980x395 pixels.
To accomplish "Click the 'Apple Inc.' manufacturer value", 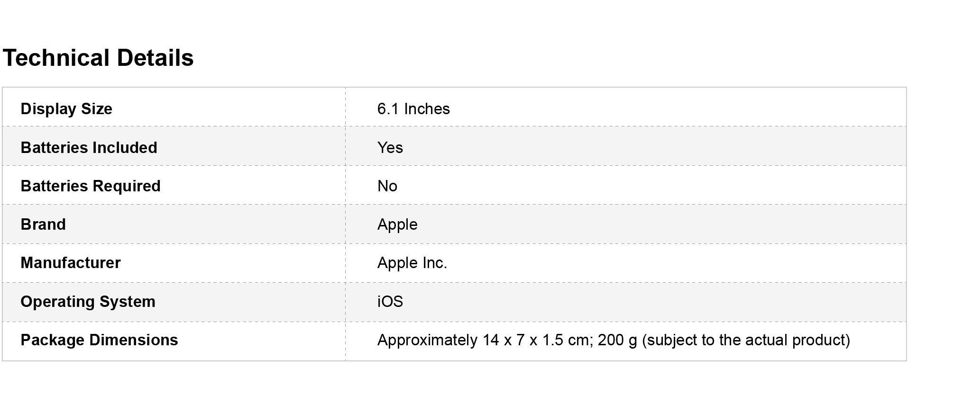I will [x=412, y=263].
